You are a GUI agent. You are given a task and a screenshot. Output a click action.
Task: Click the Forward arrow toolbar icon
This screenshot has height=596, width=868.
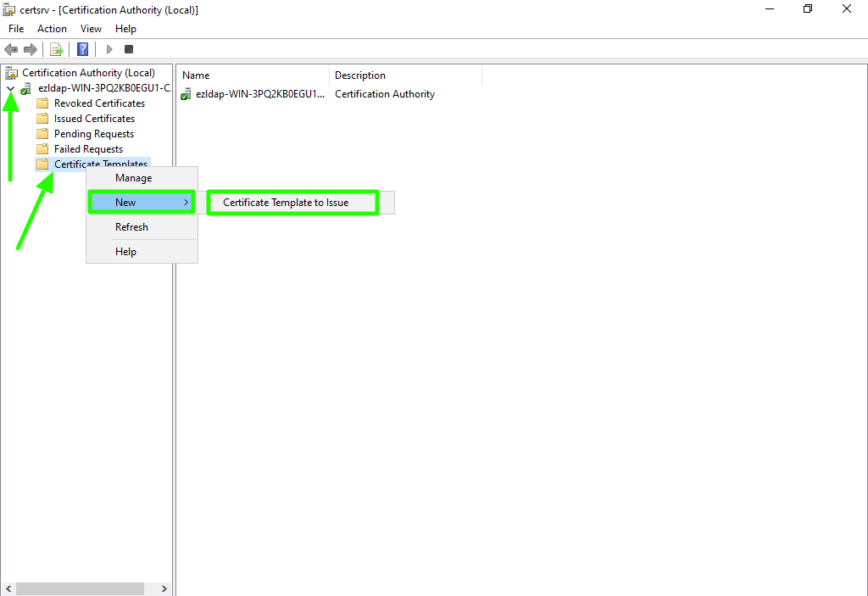[x=31, y=49]
